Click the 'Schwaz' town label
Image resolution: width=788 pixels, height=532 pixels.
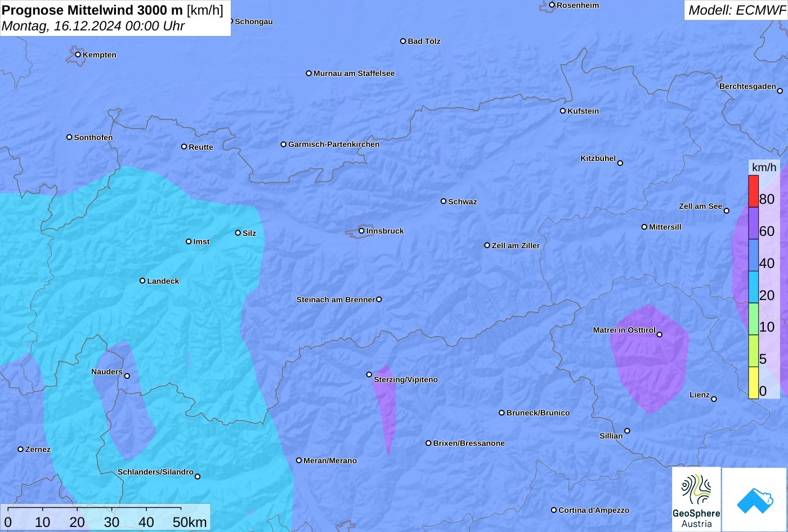pos(463,202)
